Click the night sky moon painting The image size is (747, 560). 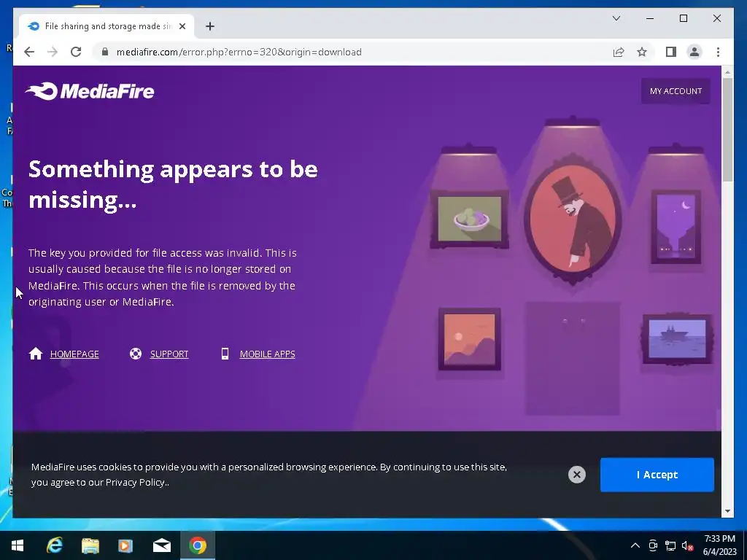coord(676,226)
